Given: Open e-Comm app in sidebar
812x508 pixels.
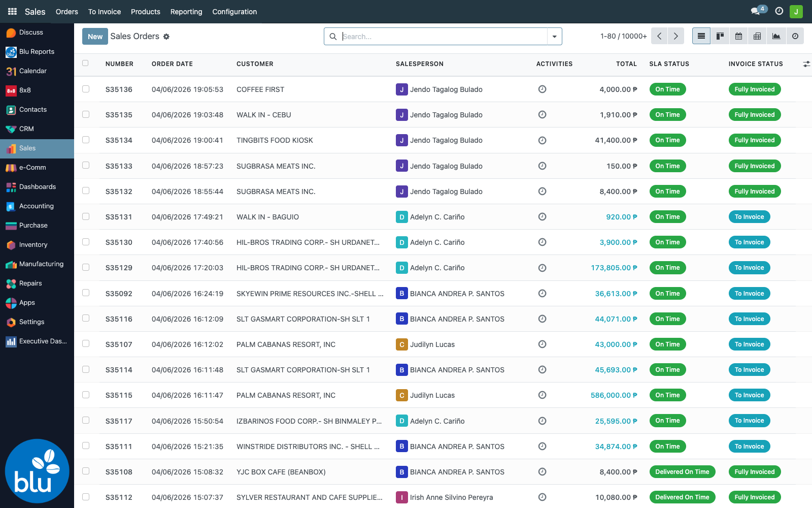Looking at the screenshot, I should [x=37, y=168].
